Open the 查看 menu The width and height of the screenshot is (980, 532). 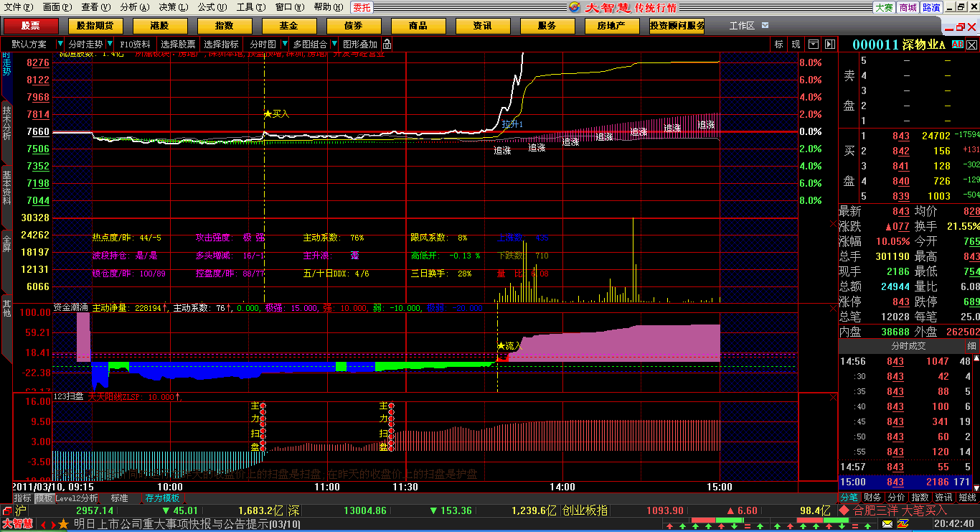click(x=95, y=7)
